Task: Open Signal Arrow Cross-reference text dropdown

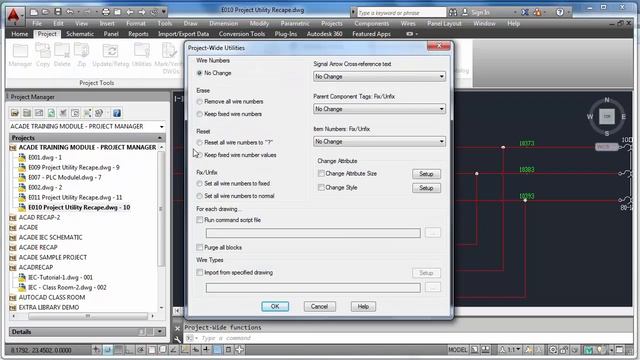Action: coord(379,76)
